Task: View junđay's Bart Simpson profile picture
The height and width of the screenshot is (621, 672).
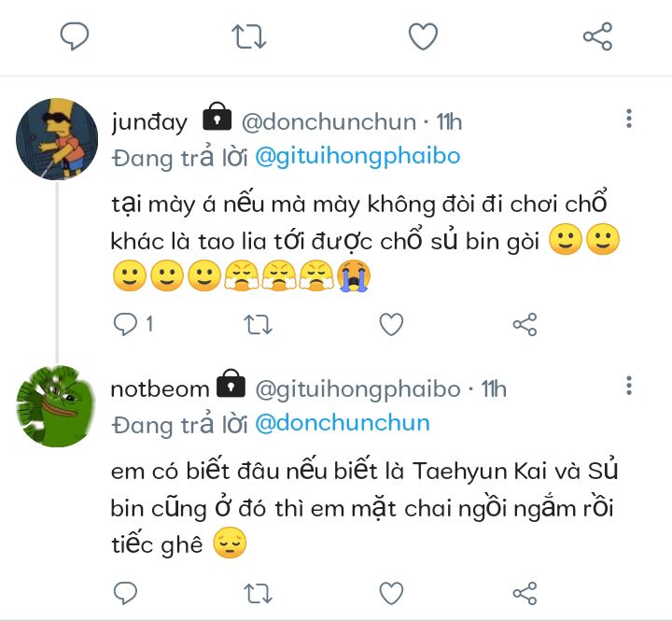Action: pos(57,139)
